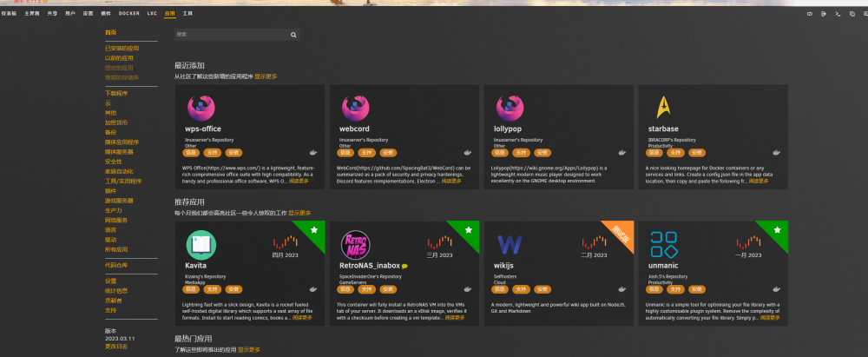
Task: Click 支持 button on wikijs card
Action: click(520, 289)
